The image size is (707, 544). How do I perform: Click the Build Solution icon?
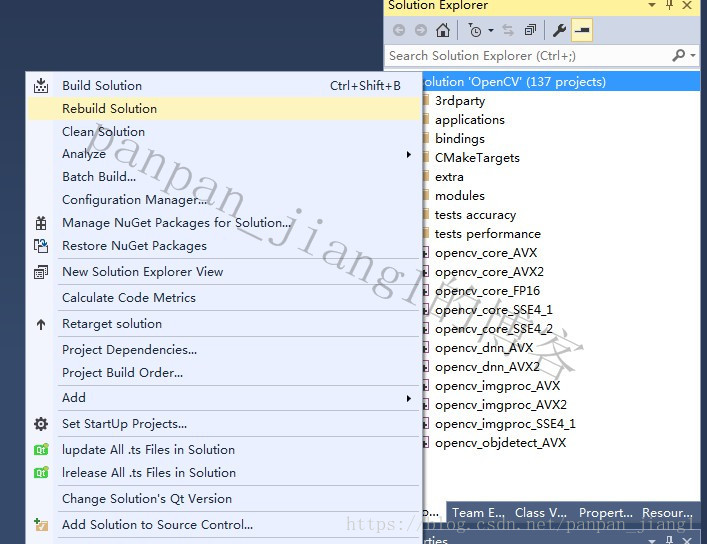click(x=41, y=85)
